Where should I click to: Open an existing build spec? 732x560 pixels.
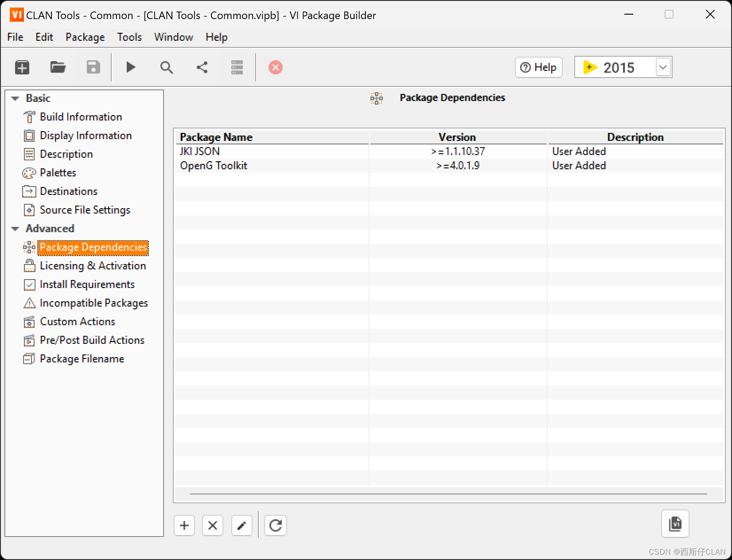pyautogui.click(x=58, y=67)
